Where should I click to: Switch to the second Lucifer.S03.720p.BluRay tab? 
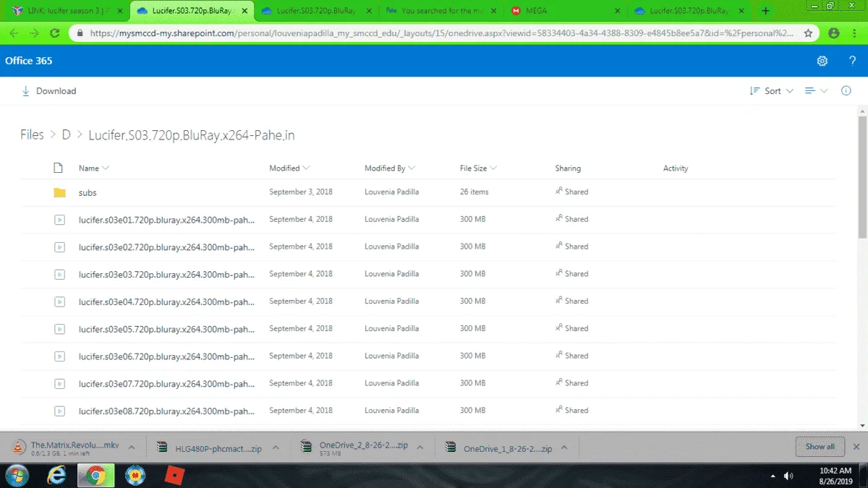[x=315, y=11]
